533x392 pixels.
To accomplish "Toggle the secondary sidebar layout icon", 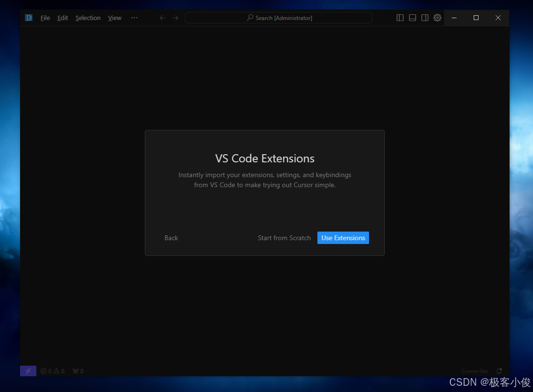I will [425, 18].
